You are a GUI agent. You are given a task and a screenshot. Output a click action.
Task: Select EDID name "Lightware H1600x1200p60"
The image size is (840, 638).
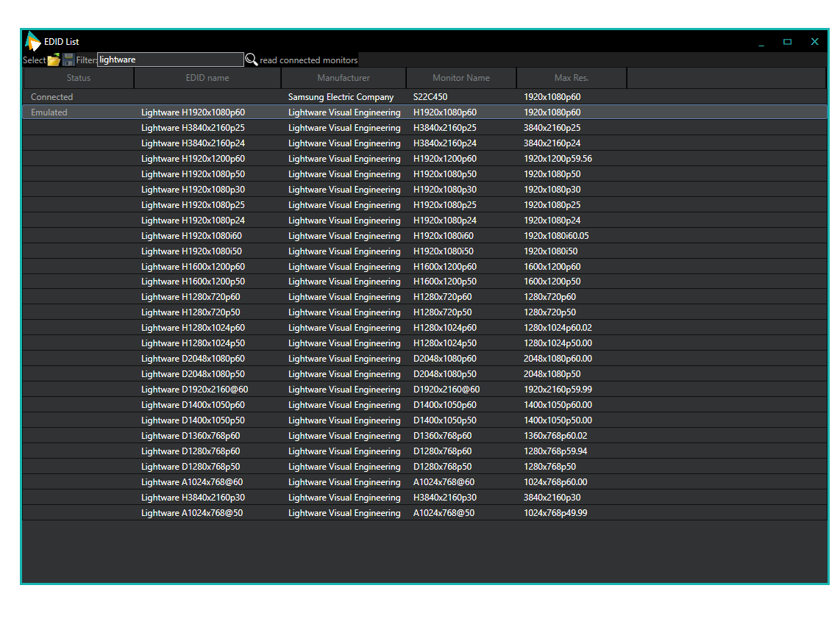pos(193,267)
